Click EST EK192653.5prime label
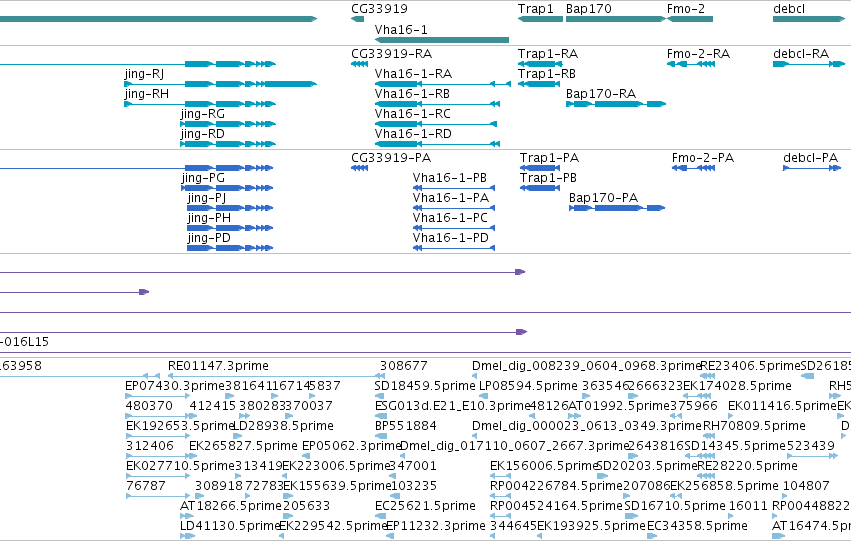This screenshot has width=851, height=541. coord(180,426)
